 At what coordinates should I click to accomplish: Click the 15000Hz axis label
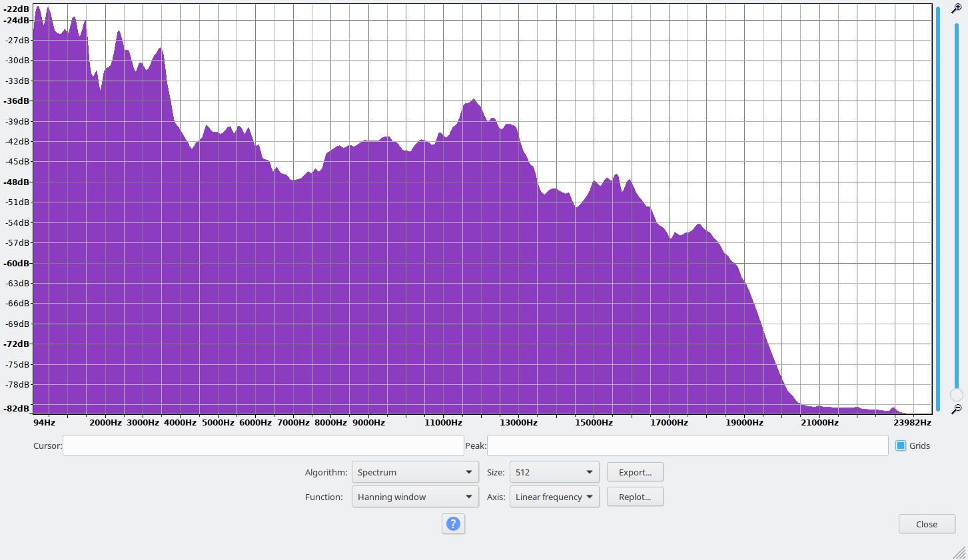[x=594, y=422]
